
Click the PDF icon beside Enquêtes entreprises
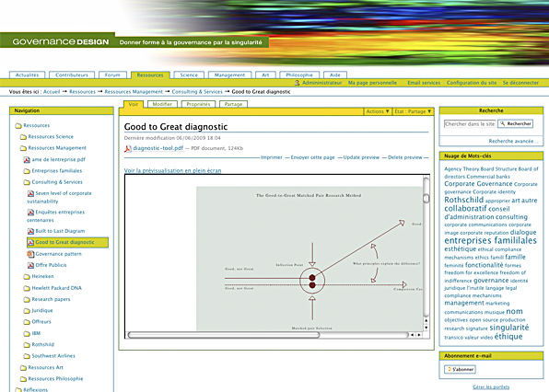(30, 213)
